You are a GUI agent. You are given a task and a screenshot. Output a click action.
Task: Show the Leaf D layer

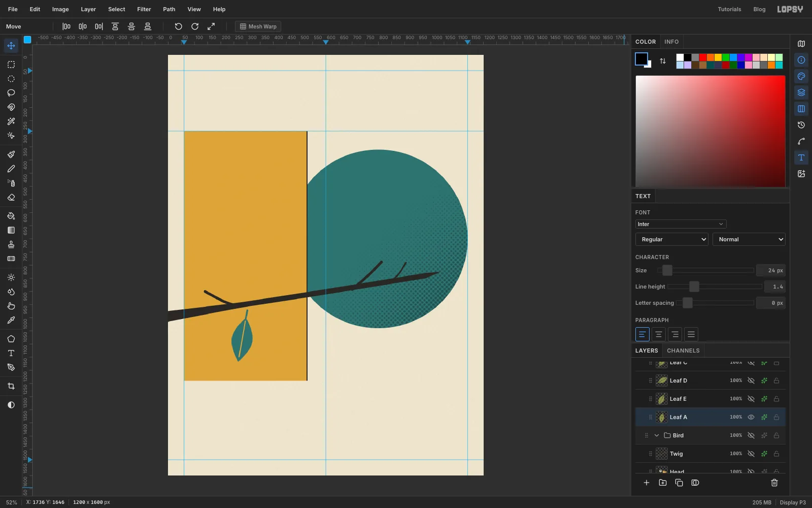(x=751, y=380)
